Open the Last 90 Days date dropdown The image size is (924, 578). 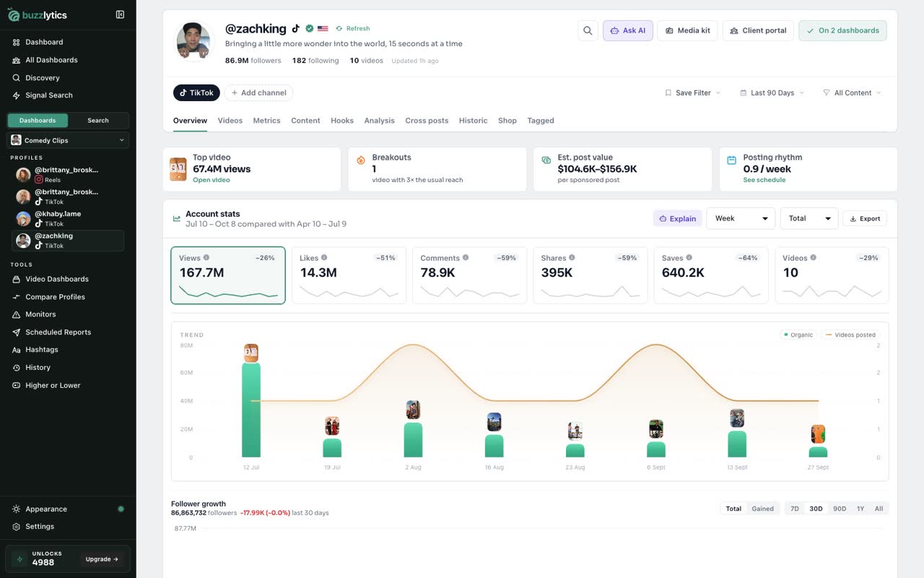[772, 92]
